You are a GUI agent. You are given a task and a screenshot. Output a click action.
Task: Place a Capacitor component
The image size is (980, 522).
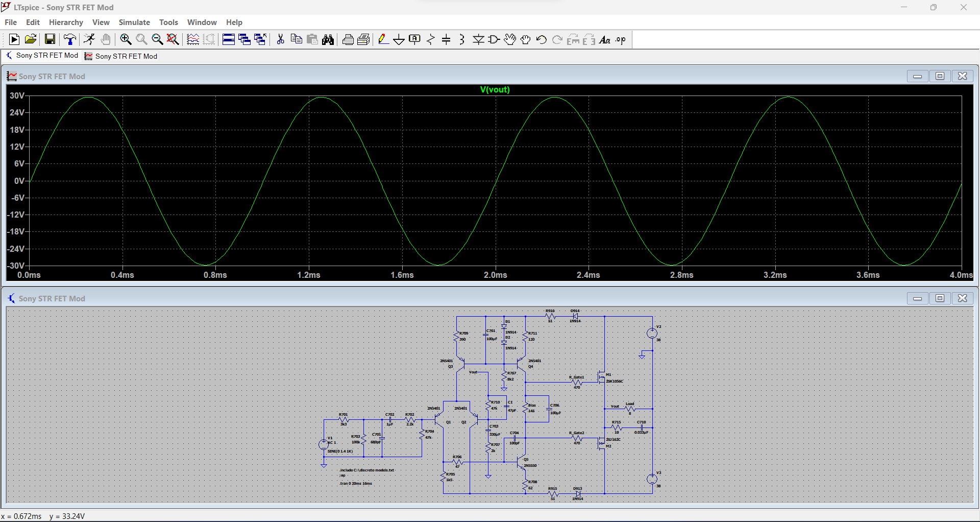[446, 39]
